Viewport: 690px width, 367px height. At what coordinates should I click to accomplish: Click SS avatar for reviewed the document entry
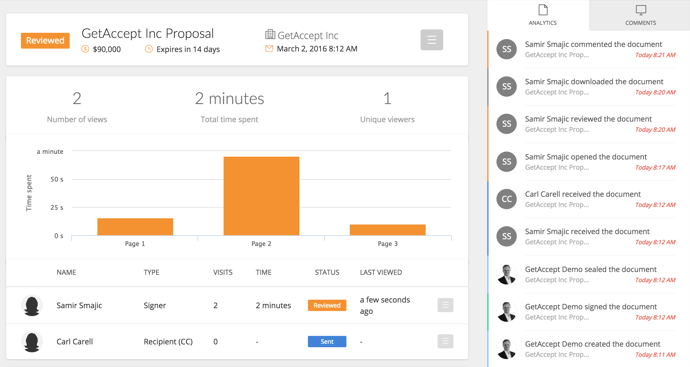(x=506, y=124)
